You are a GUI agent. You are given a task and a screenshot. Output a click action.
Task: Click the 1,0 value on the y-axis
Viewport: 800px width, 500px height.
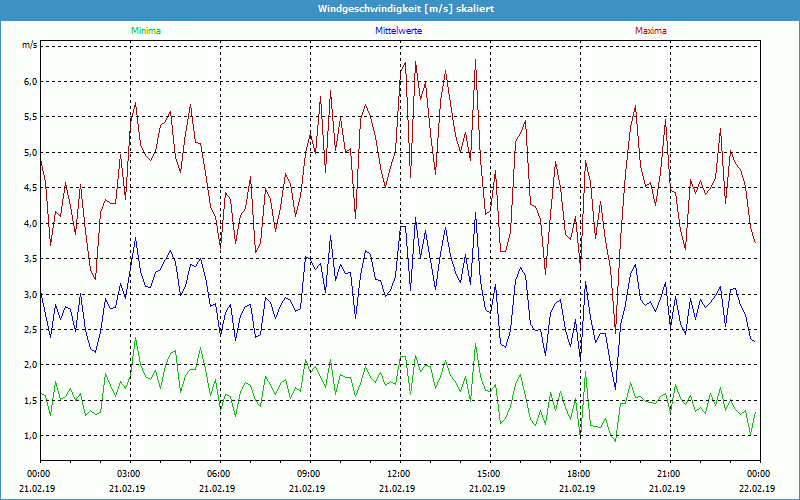(29, 436)
